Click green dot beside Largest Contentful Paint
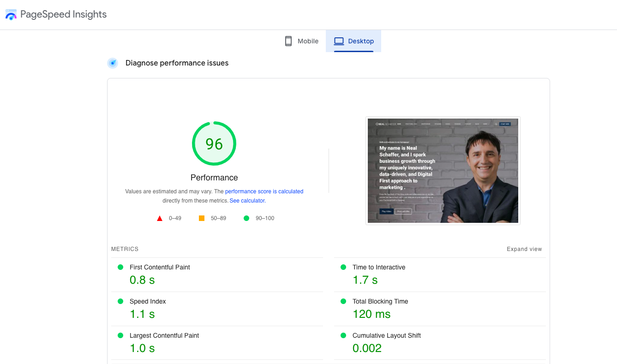Screen dimensions: 617x364 (x=120, y=335)
